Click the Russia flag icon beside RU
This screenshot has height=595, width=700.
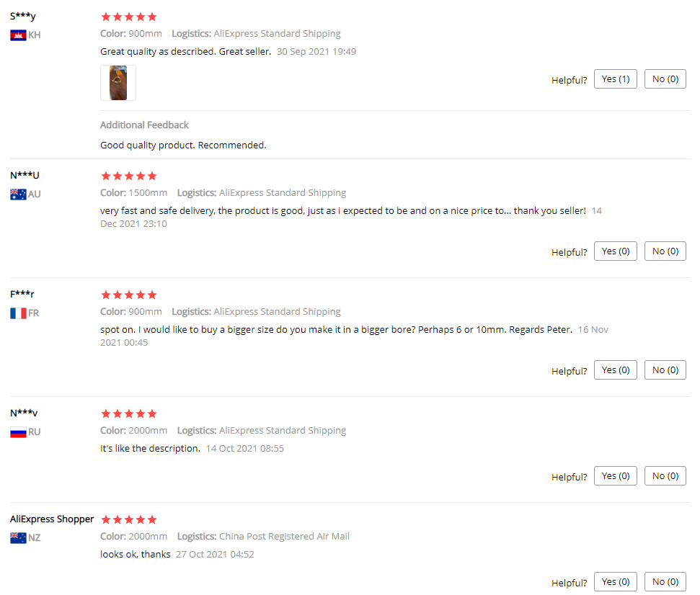(18, 432)
